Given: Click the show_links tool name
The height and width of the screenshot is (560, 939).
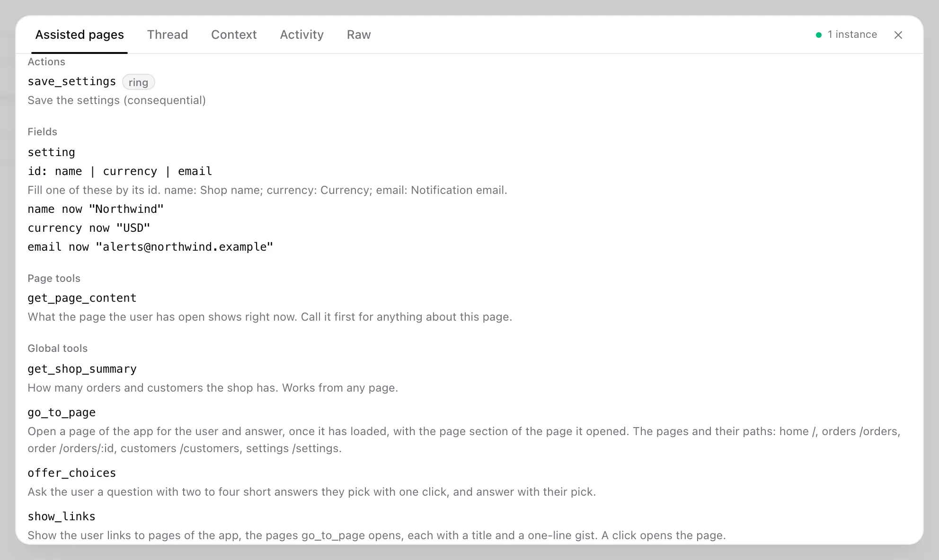Looking at the screenshot, I should [62, 516].
